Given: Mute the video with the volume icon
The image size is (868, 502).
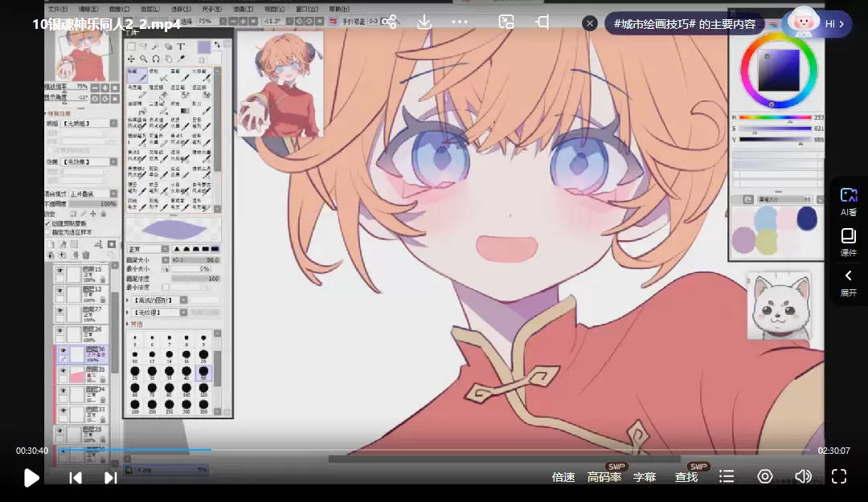Looking at the screenshot, I should coord(803,476).
